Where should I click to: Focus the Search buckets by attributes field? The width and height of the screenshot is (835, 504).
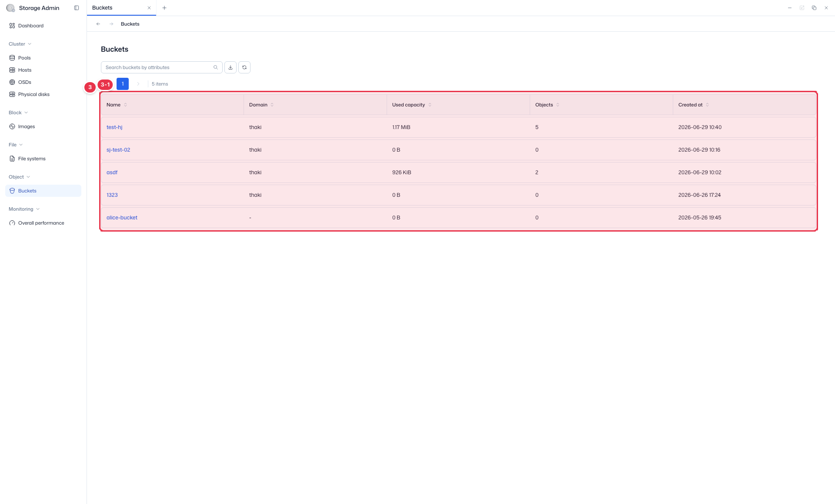click(x=158, y=67)
